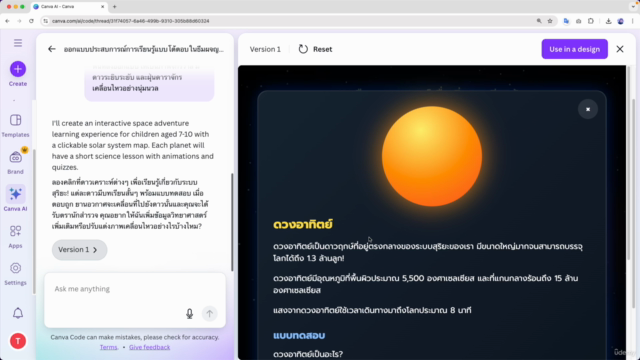Click the ดวงอาทิตย์ yellow heading
640x360 pixels.
point(303,224)
